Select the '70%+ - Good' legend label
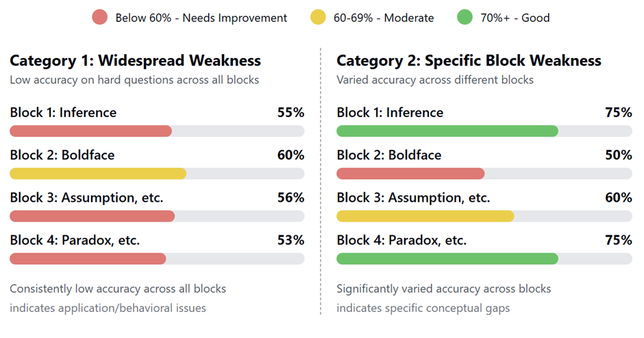 tap(515, 18)
